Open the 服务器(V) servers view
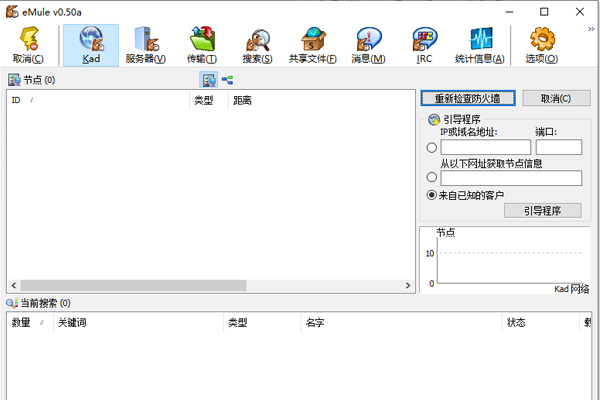 click(146, 45)
